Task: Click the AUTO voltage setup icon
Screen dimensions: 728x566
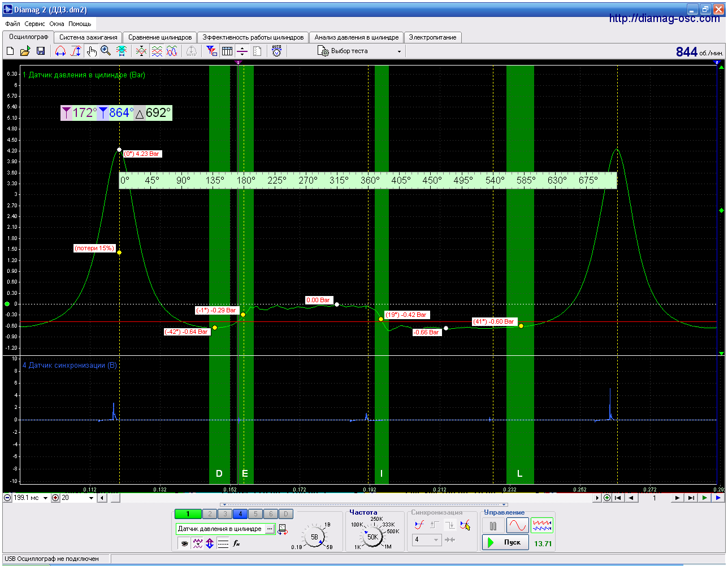Action: click(276, 51)
